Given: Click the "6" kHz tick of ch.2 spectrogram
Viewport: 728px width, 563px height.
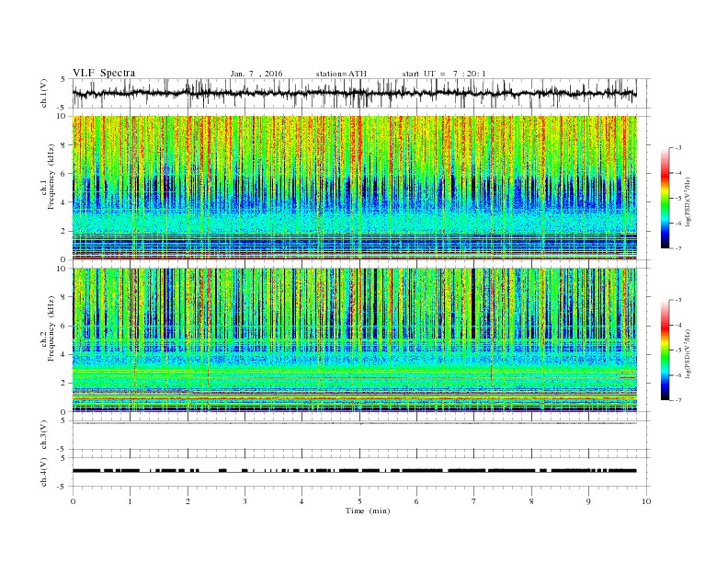Looking at the screenshot, I should point(64,326).
